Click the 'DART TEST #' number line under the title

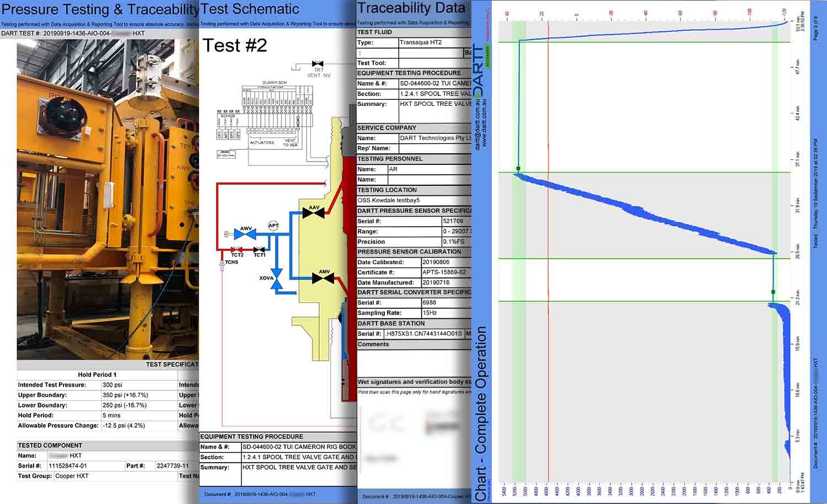coord(73,33)
